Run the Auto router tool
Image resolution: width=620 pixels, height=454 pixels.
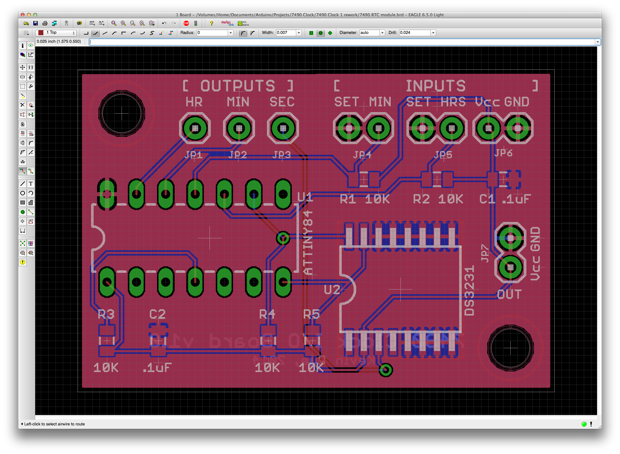(x=30, y=243)
